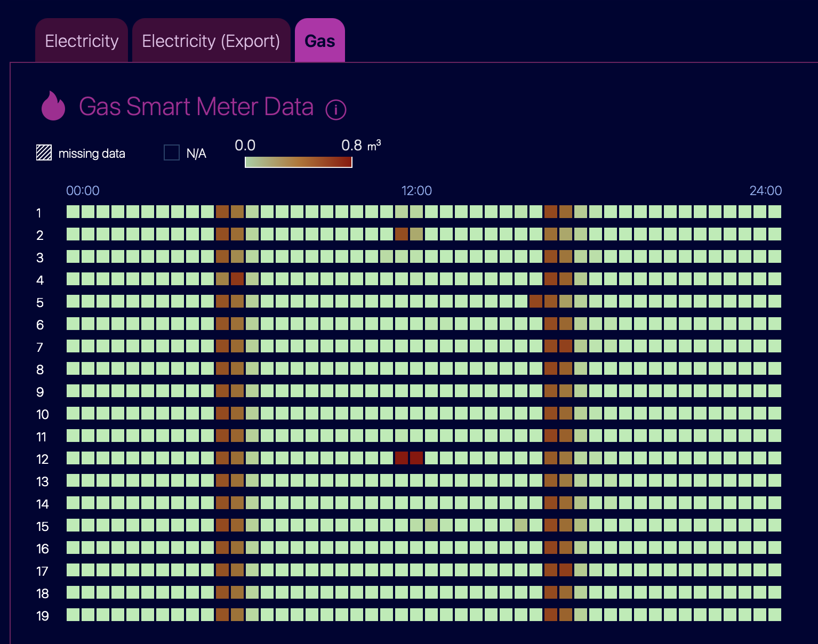Select first dark red cell in row 12
Viewport: 818px width, 644px height.
pos(402,458)
